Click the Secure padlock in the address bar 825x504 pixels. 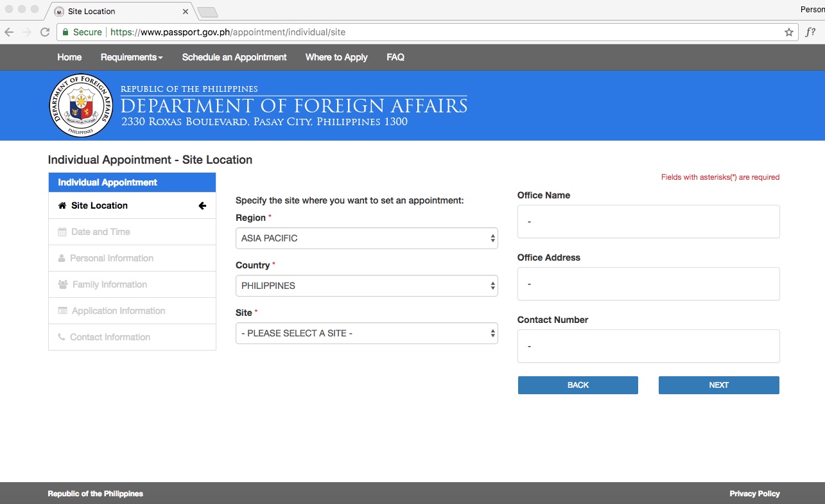65,31
